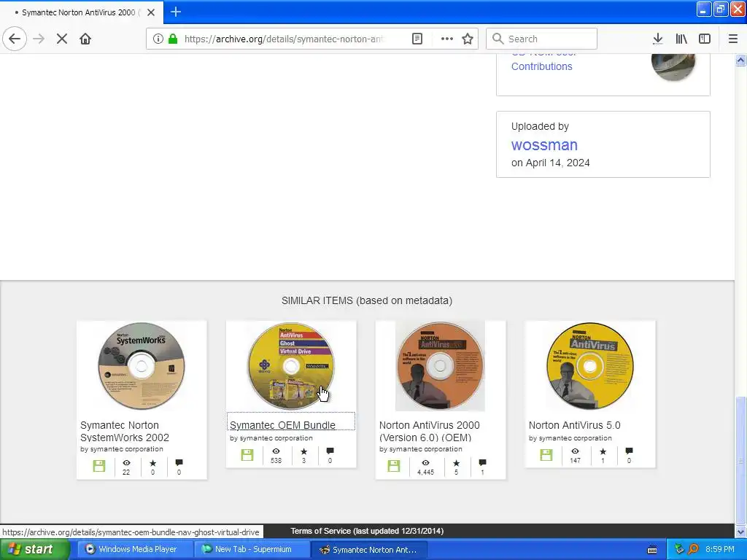
Task: Switch to Windows Media Player taskbar button
Action: 135,549
